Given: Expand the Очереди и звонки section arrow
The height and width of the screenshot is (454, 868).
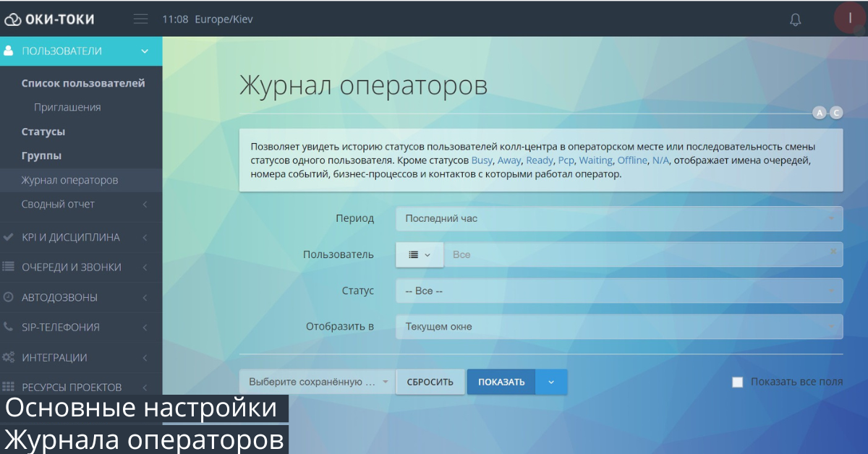Looking at the screenshot, I should [x=145, y=267].
